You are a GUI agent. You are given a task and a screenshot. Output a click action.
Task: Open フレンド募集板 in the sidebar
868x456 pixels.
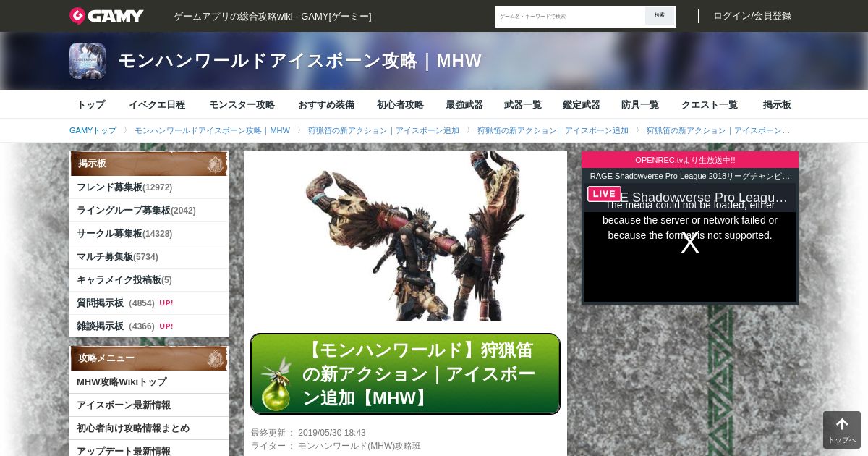click(x=149, y=187)
